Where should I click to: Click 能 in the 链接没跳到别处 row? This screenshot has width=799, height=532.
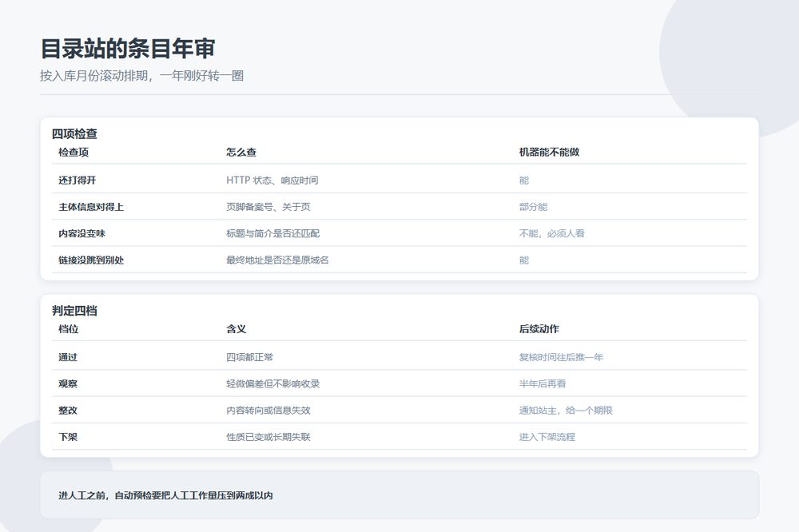coord(524,260)
